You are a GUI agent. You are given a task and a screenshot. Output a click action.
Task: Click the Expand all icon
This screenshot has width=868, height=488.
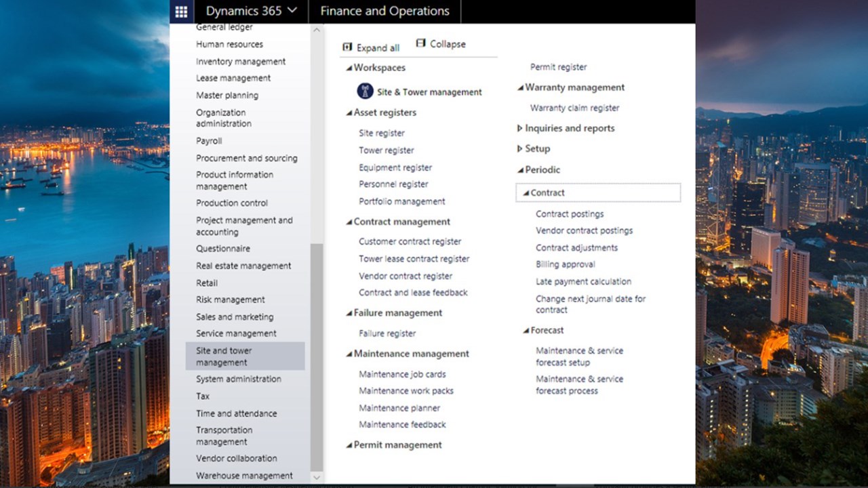tap(347, 47)
